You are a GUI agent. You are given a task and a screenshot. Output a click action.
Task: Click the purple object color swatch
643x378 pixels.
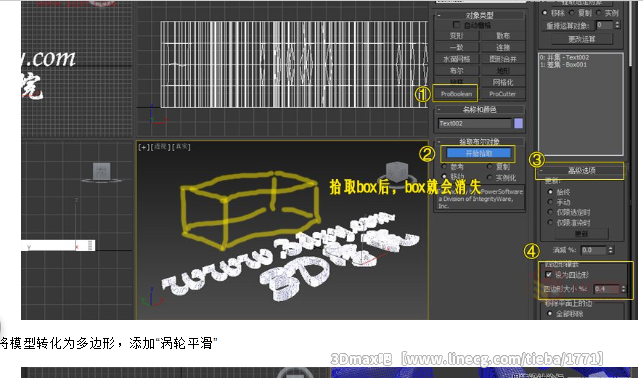(x=518, y=123)
